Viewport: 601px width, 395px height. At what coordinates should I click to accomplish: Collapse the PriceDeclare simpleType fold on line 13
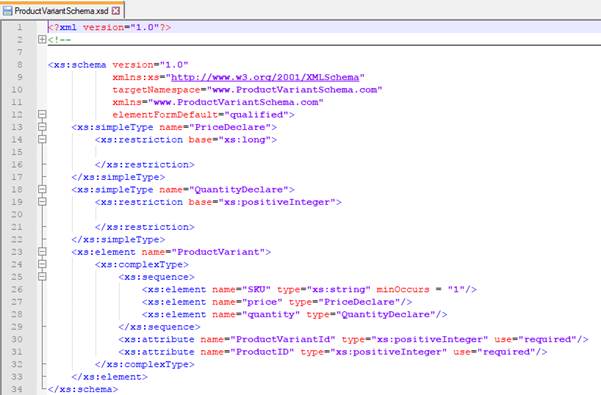(x=42, y=127)
